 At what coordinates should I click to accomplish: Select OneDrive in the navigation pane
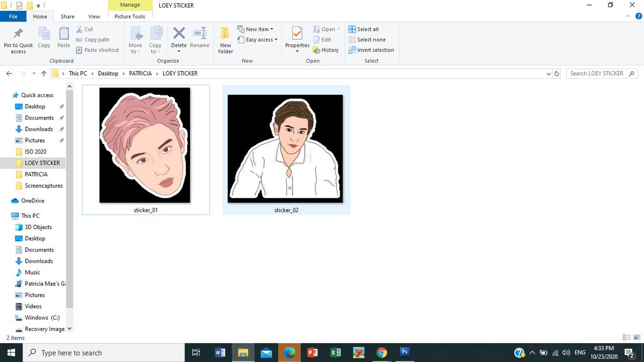[x=33, y=201]
